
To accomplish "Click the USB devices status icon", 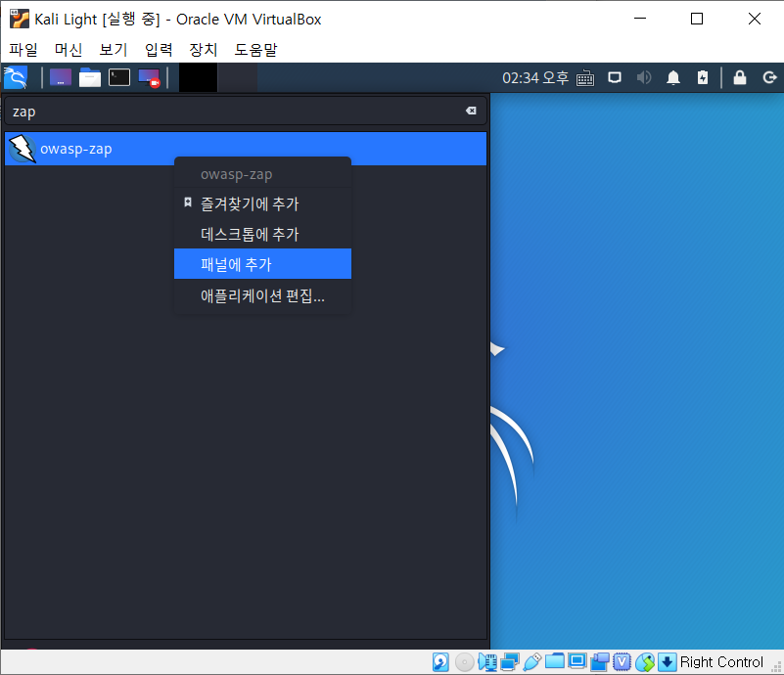I will click(x=532, y=662).
